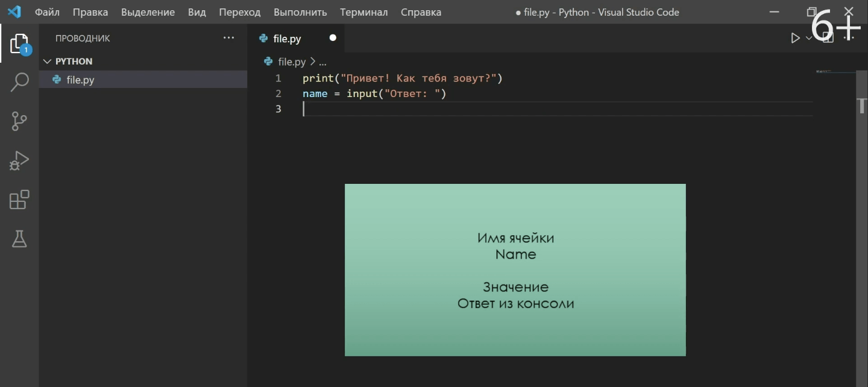This screenshot has width=868, height=387.
Task: Click the unsaved dot on file.py tab
Action: pyautogui.click(x=333, y=38)
